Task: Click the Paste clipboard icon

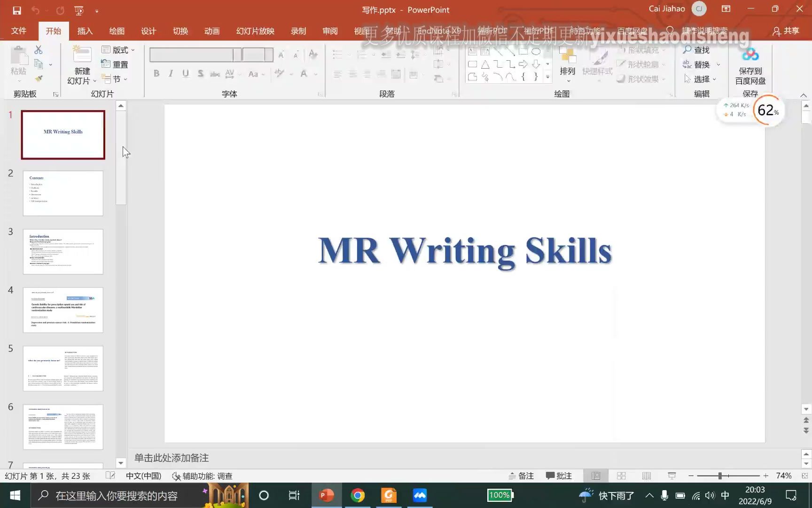Action: pyautogui.click(x=19, y=55)
